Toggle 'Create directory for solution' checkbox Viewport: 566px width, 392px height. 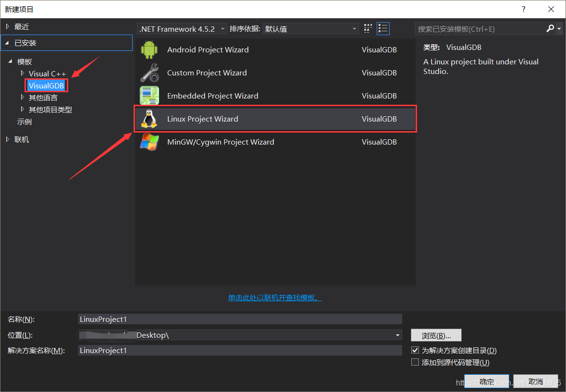tap(415, 350)
